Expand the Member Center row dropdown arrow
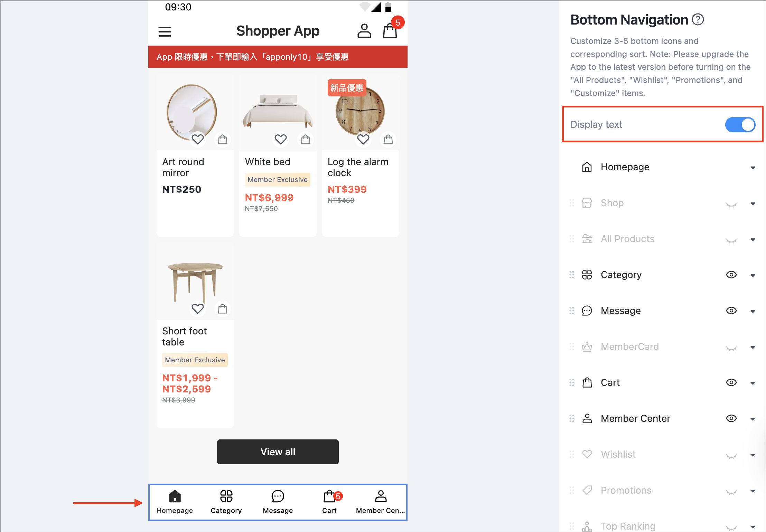This screenshot has width=766, height=532. (x=753, y=419)
